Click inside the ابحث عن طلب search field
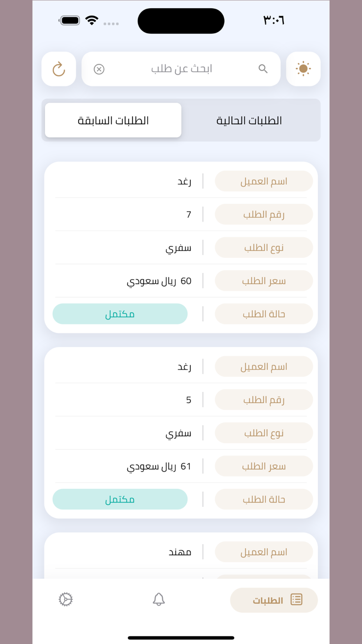The height and width of the screenshot is (644, 362). [x=181, y=68]
